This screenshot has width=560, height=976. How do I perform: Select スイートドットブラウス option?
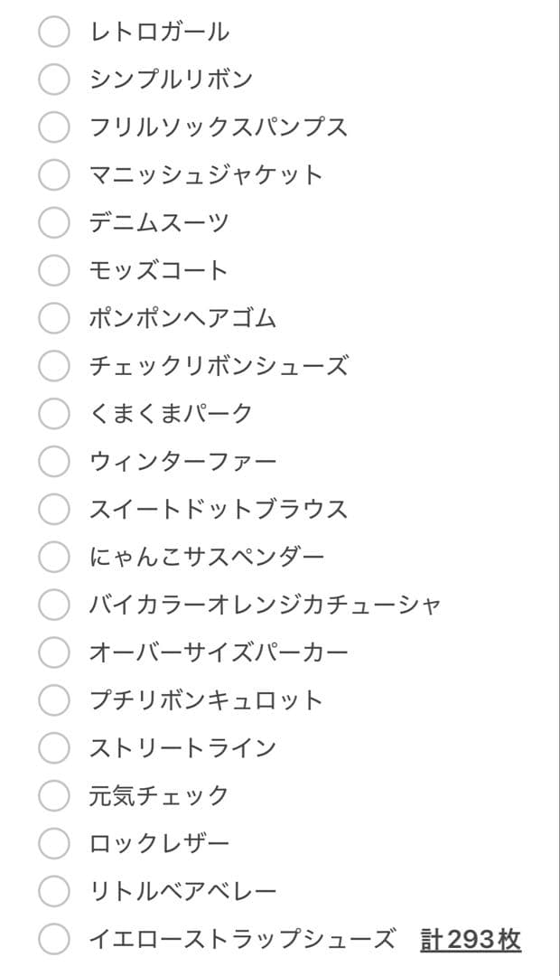pos(52,510)
